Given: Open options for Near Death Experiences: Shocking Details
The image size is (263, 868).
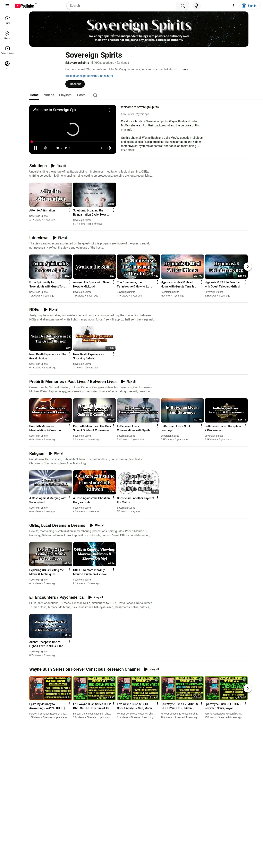Looking at the screenshot, I should point(113,354).
